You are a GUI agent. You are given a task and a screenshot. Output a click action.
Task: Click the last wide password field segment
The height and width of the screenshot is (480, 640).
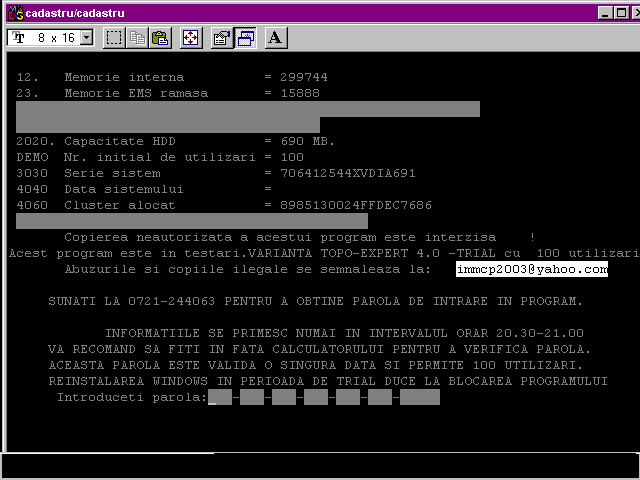tap(419, 398)
